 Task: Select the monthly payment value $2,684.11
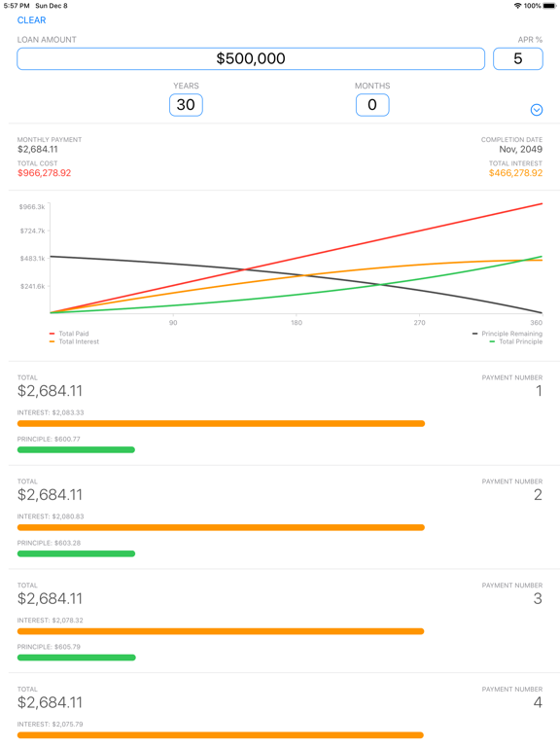click(38, 149)
